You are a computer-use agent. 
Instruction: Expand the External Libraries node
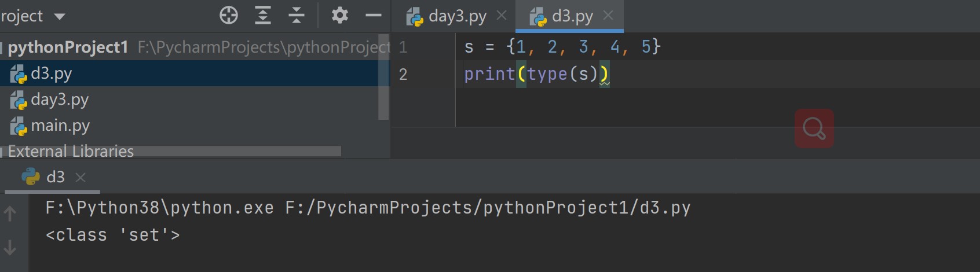click(x=2, y=152)
